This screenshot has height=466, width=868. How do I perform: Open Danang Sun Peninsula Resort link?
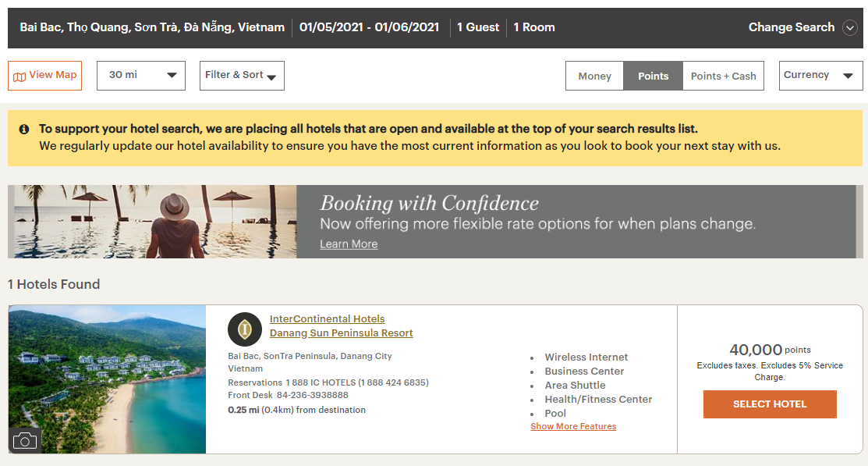(x=341, y=333)
